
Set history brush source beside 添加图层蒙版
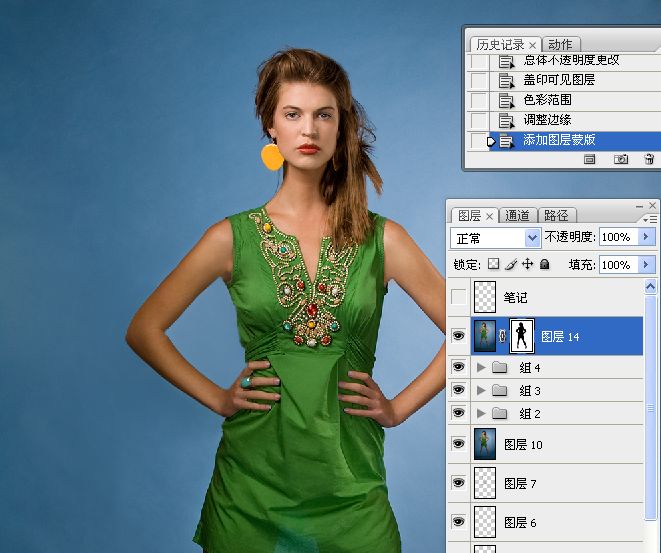click(478, 140)
